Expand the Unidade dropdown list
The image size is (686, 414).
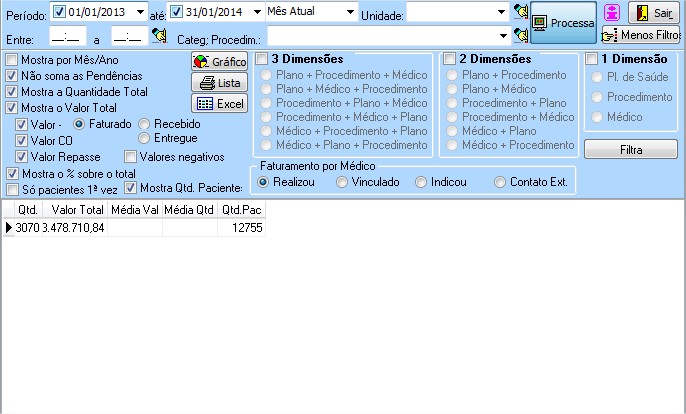(x=501, y=12)
